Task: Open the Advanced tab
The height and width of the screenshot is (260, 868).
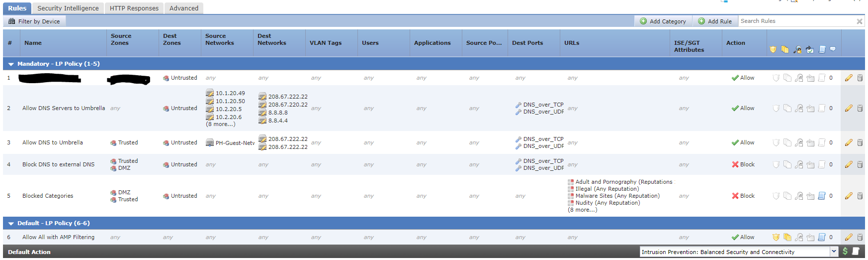Action: pos(184,8)
